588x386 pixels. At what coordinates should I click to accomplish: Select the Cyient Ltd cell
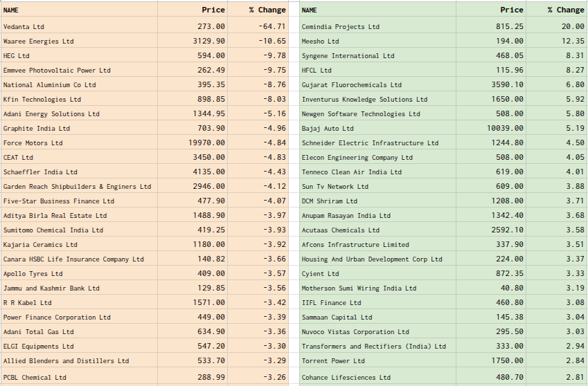click(377, 274)
